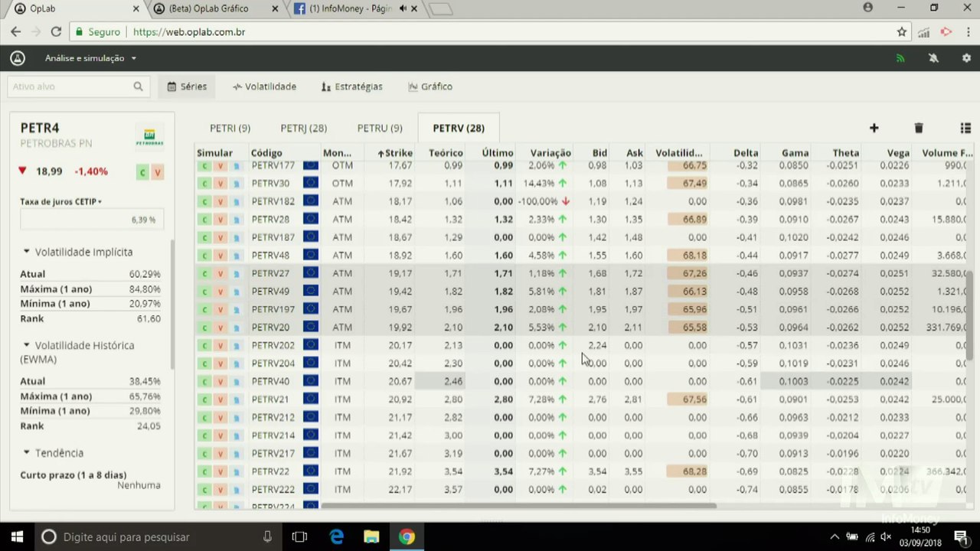Click the Windows search box in taskbar

click(x=157, y=536)
